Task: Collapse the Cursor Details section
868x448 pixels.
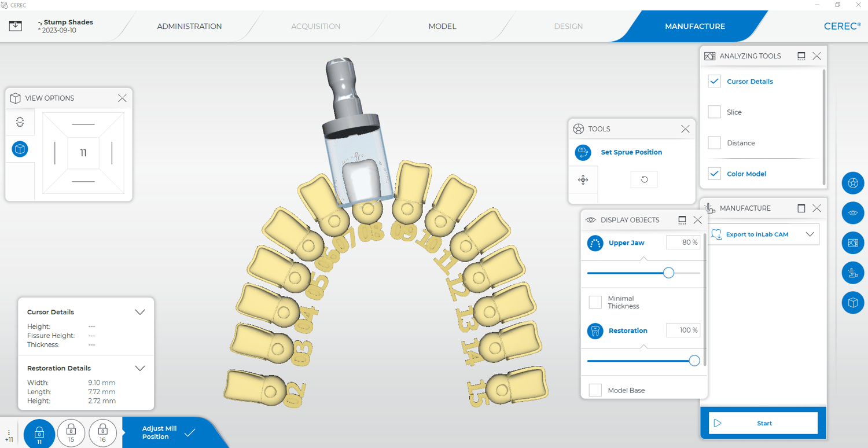Action: coord(139,312)
